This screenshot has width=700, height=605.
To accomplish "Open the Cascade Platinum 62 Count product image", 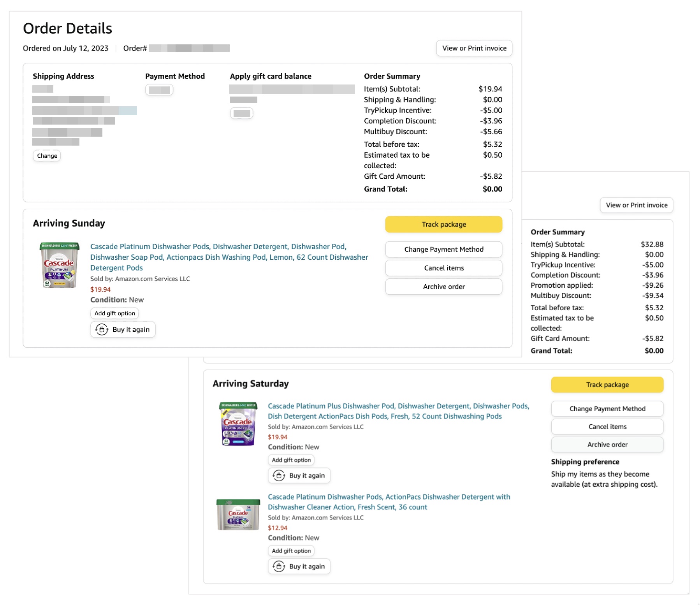I will coord(60,265).
